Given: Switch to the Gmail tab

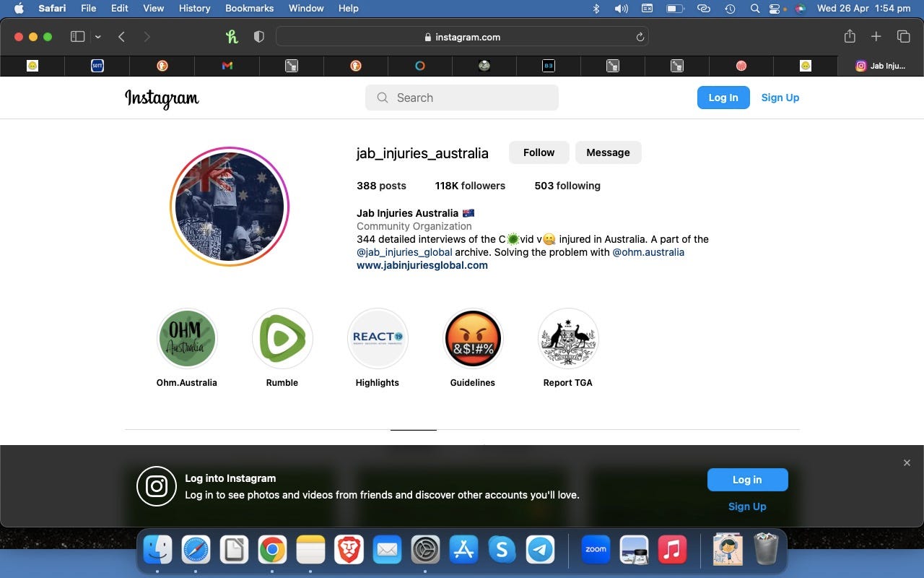Looking at the screenshot, I should point(227,66).
